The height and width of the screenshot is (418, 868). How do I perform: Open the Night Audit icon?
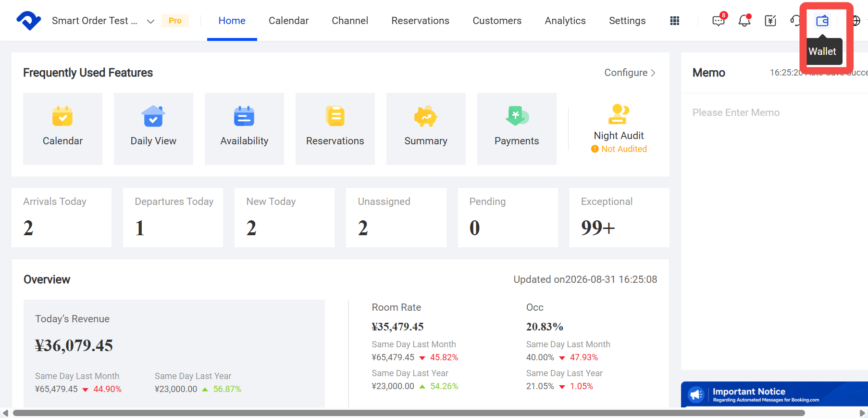tap(619, 114)
